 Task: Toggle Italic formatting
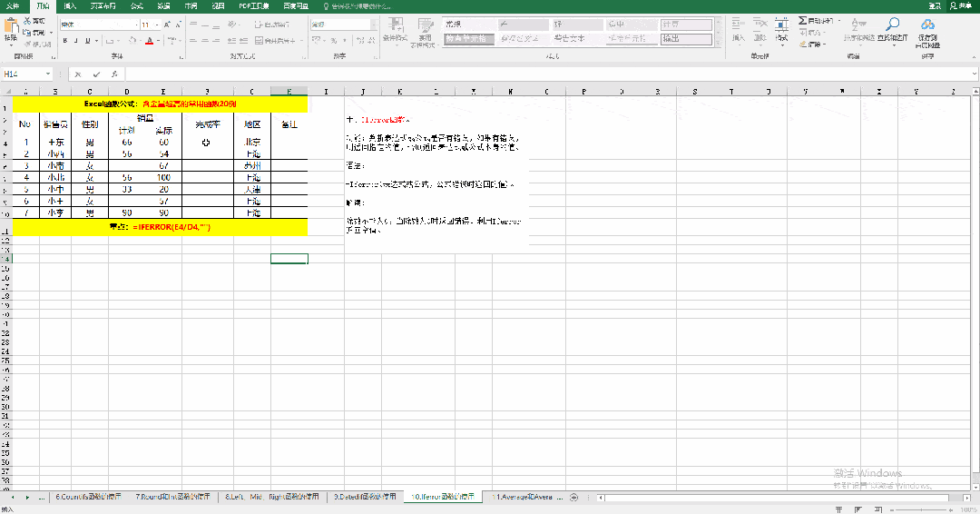click(76, 41)
